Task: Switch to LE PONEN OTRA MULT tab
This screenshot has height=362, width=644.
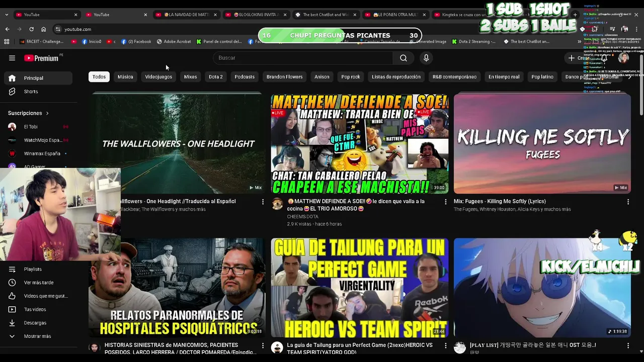Action: pyautogui.click(x=395, y=15)
